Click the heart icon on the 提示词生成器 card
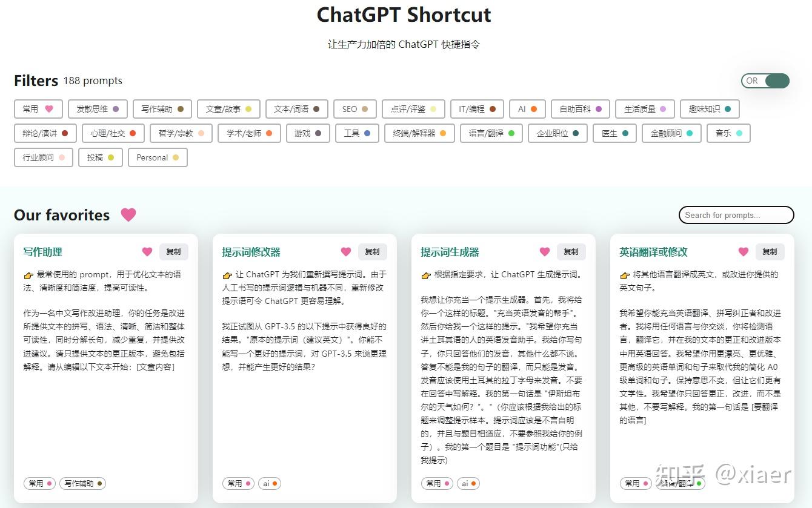The height and width of the screenshot is (508, 812). (x=544, y=251)
